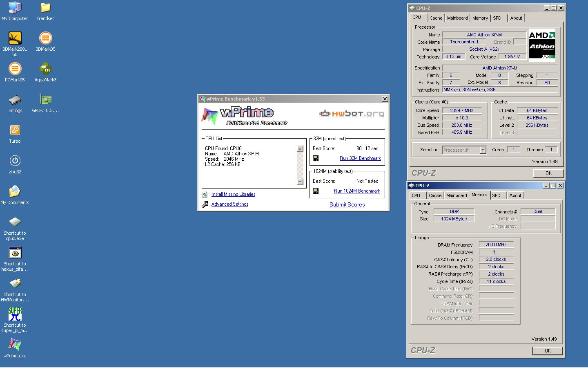
Task: Click the Rated FSB value 405.9 MHz
Action: click(461, 132)
